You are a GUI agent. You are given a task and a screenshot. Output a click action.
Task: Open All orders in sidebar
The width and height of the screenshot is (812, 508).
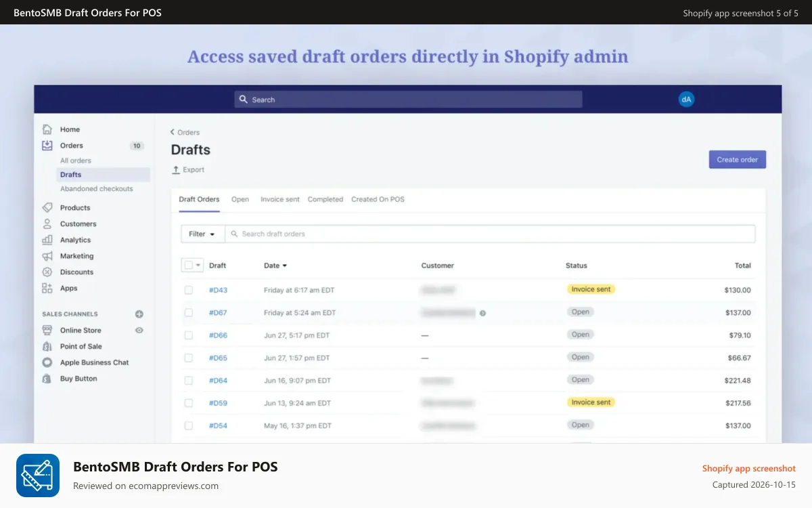[x=76, y=161]
